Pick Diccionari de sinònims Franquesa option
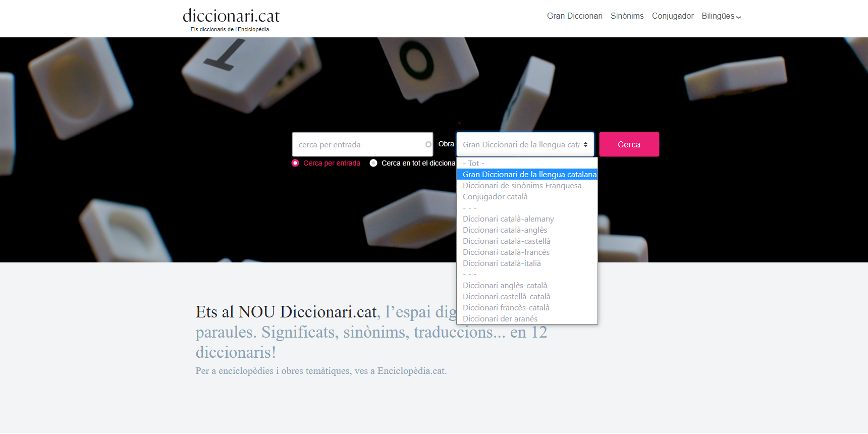The image size is (868, 434). 522,186
